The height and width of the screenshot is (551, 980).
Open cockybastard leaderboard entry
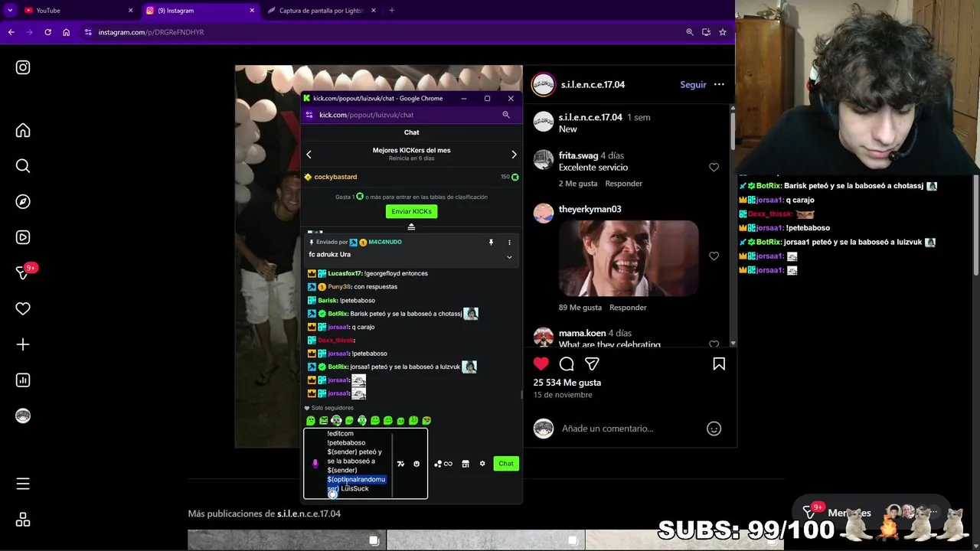coord(411,177)
